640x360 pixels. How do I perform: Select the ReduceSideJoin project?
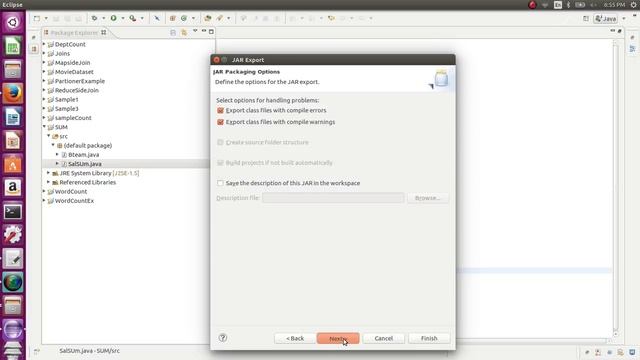coord(76,90)
